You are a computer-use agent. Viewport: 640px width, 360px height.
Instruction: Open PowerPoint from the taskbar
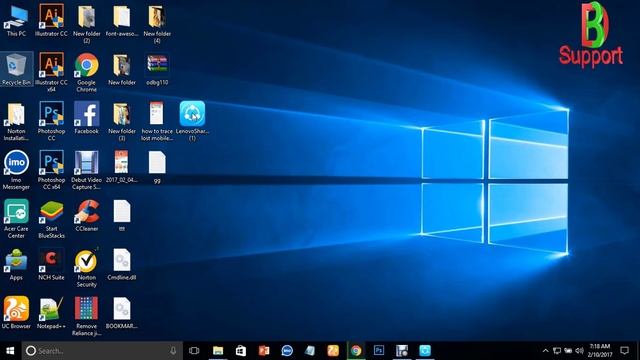(x=264, y=351)
